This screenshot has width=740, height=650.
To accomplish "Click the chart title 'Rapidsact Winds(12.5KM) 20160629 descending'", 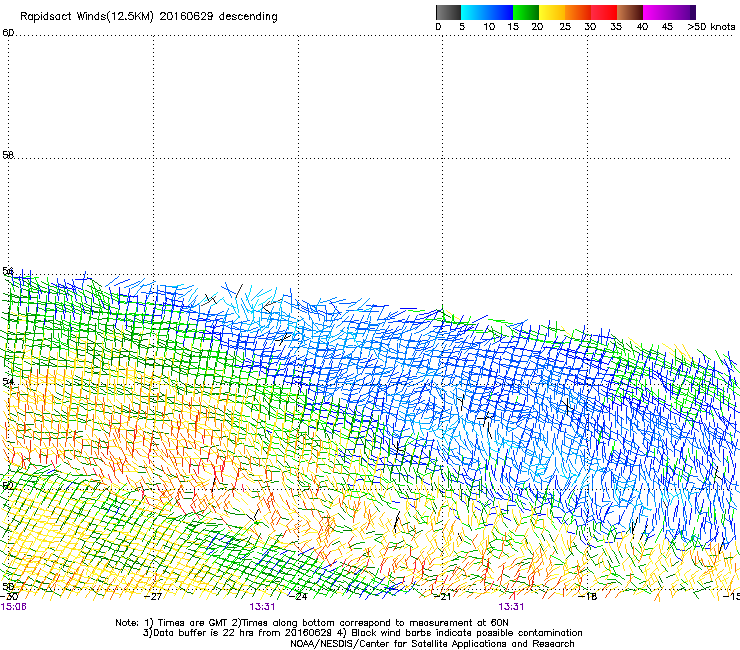I will 149,17.
